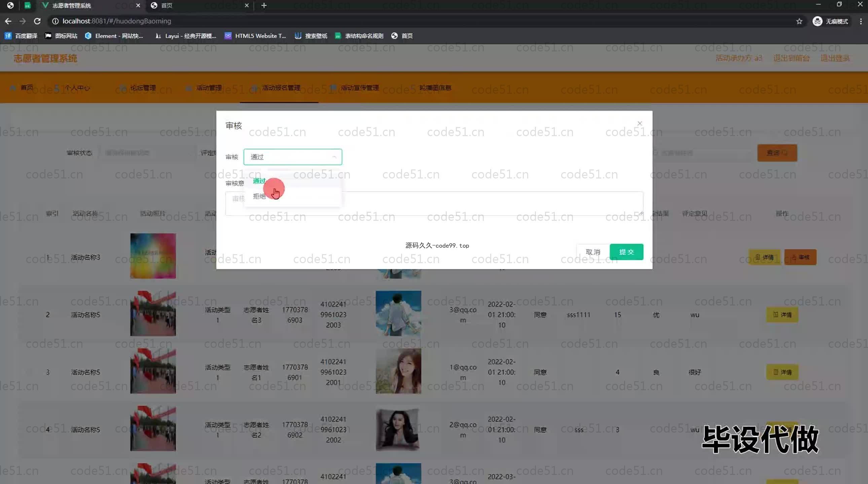Click 志愿者管理系统 site title

(45, 58)
